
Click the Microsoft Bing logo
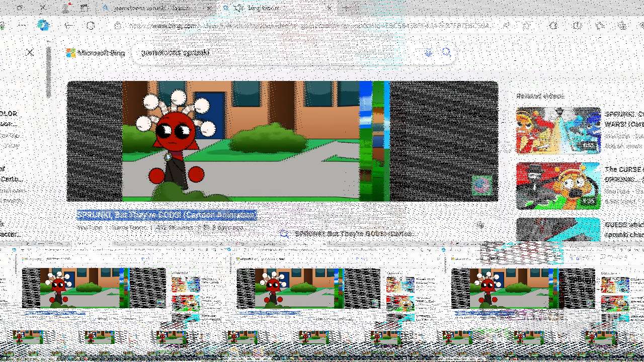pos(96,53)
